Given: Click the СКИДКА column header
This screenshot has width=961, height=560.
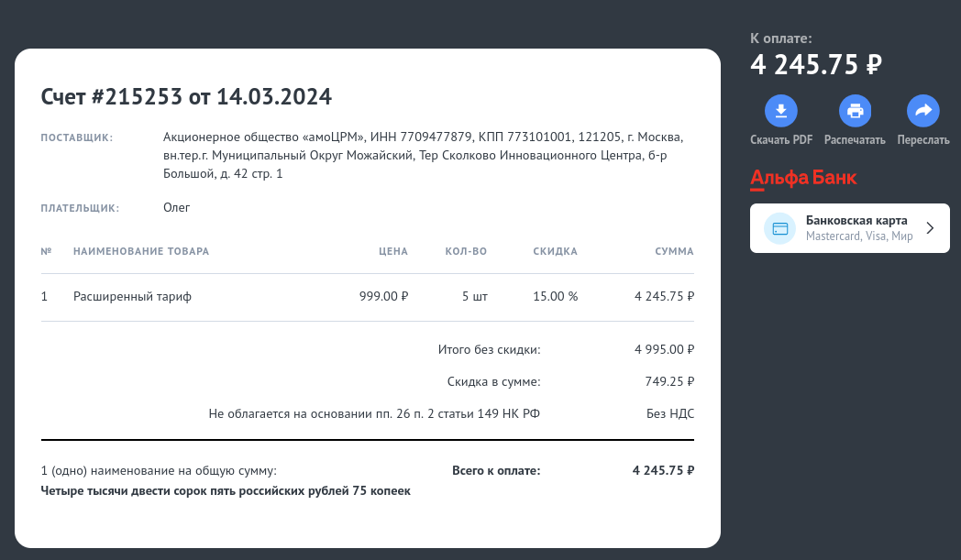Looking at the screenshot, I should pyautogui.click(x=555, y=251).
